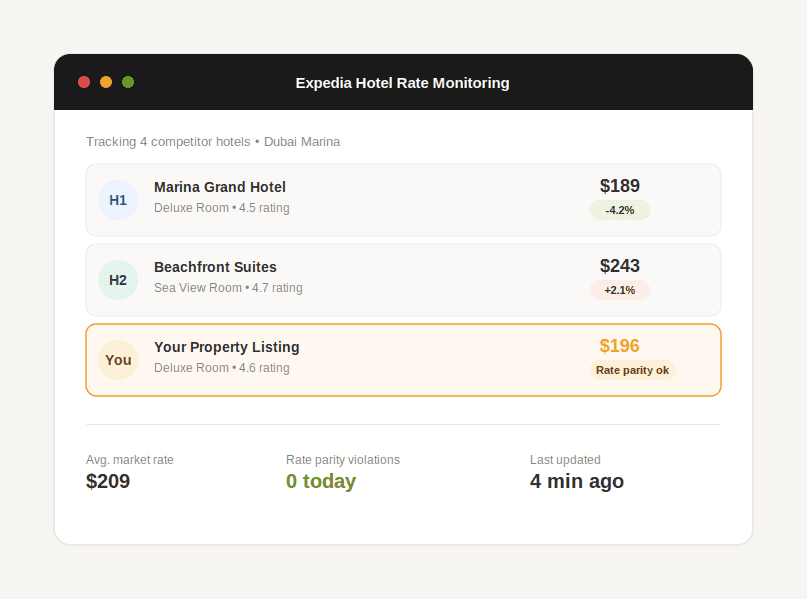Select the Beachfront Suites title

(x=215, y=267)
